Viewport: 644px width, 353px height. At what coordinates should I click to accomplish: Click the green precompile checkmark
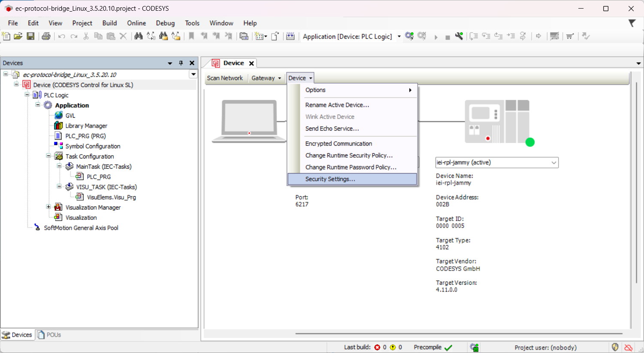448,347
